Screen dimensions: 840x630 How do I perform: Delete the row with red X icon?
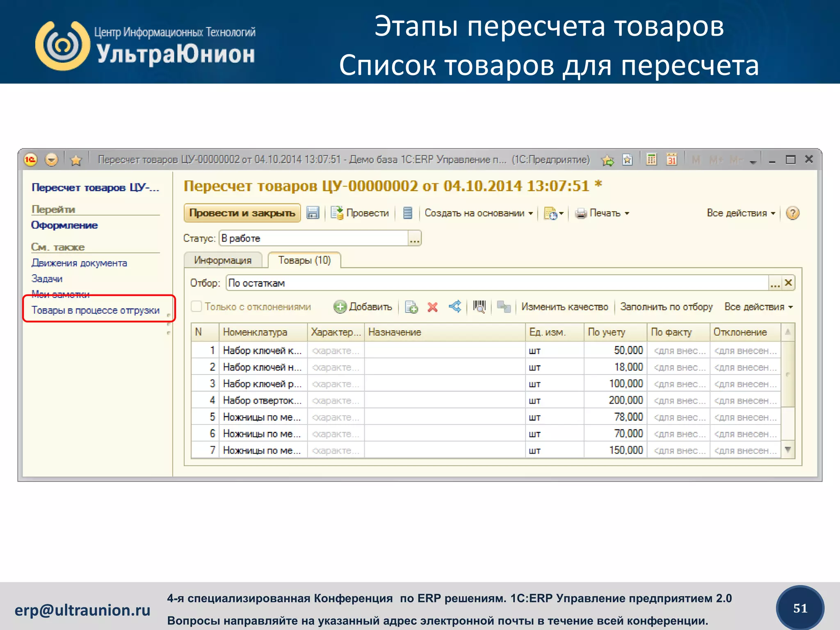pyautogui.click(x=432, y=307)
